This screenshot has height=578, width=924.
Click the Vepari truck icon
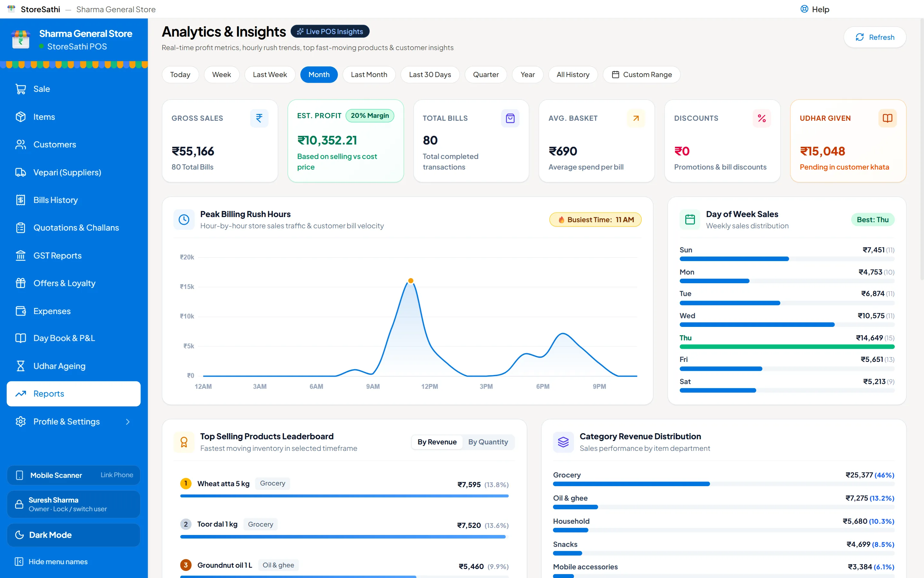(21, 172)
